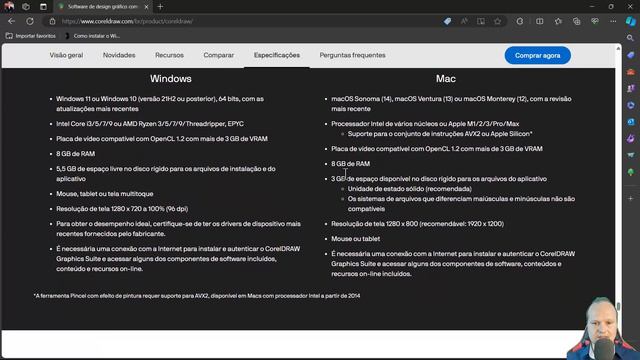Switch to Novidades tab

[x=119, y=55]
